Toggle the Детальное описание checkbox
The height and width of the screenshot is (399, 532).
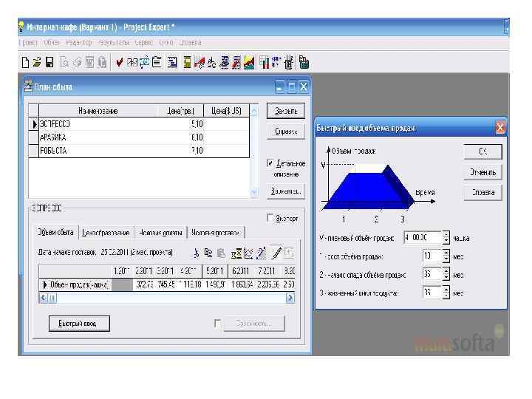[270, 163]
